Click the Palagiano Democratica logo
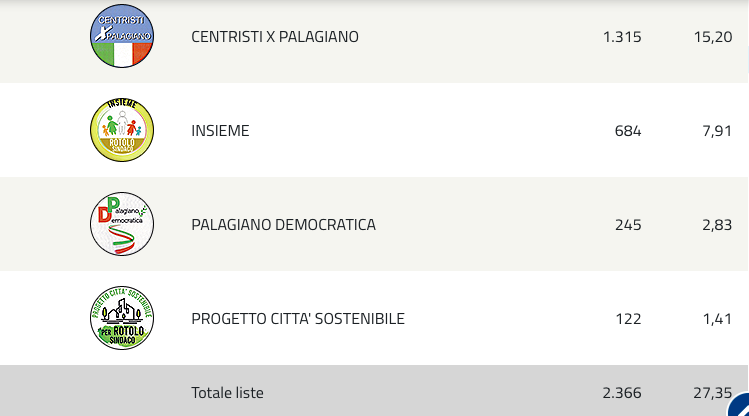This screenshot has height=416, width=749. point(122,224)
